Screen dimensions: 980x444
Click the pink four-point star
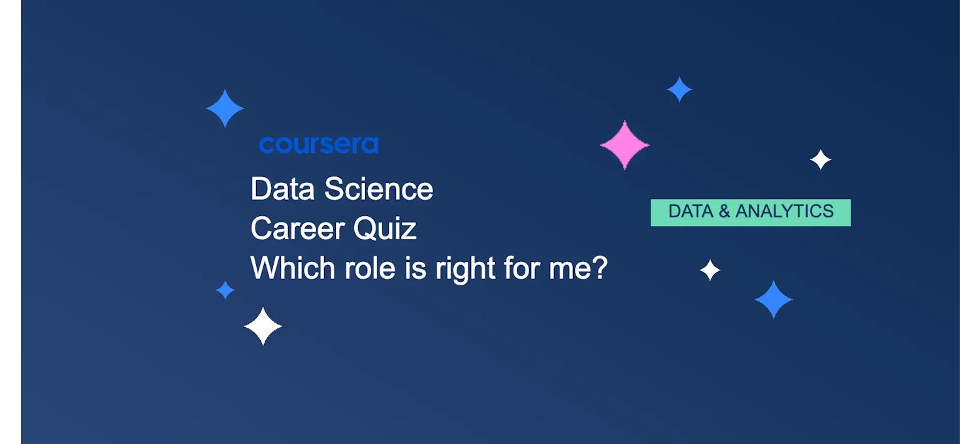pyautogui.click(x=625, y=145)
